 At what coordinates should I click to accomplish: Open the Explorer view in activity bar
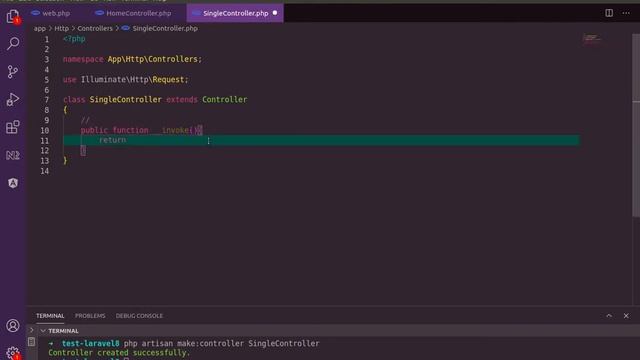[x=13, y=16]
